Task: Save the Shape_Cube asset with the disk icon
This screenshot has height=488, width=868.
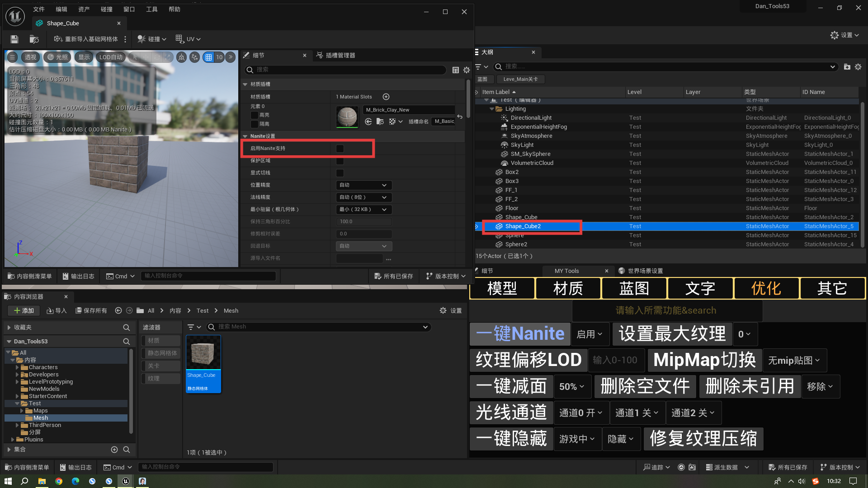Action: tap(14, 39)
